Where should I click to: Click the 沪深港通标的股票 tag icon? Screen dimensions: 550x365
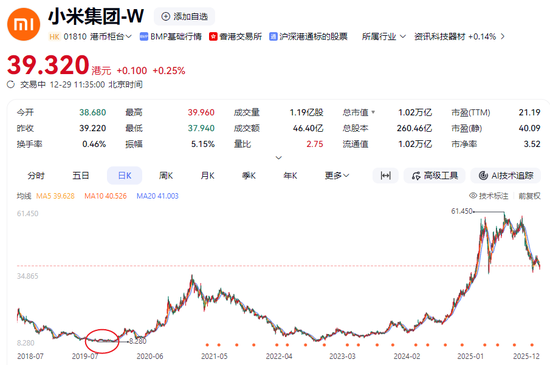click(x=273, y=36)
